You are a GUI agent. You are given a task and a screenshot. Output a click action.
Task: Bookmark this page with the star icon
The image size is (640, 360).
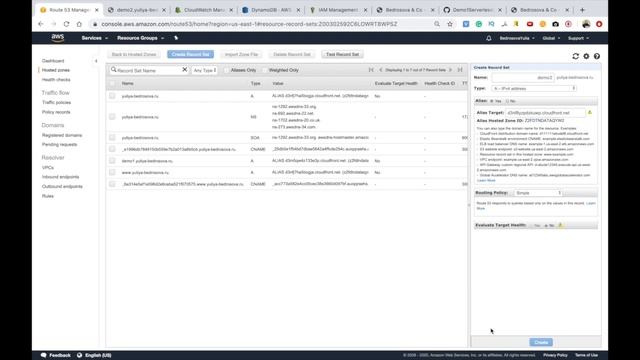click(x=450, y=24)
